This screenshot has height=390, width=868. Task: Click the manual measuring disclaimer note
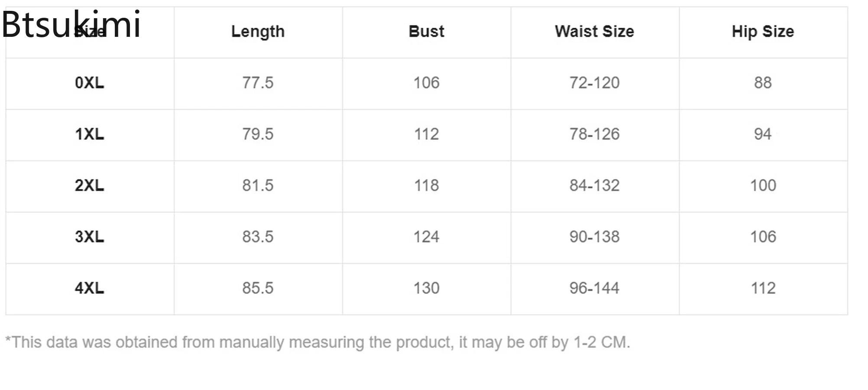(317, 342)
